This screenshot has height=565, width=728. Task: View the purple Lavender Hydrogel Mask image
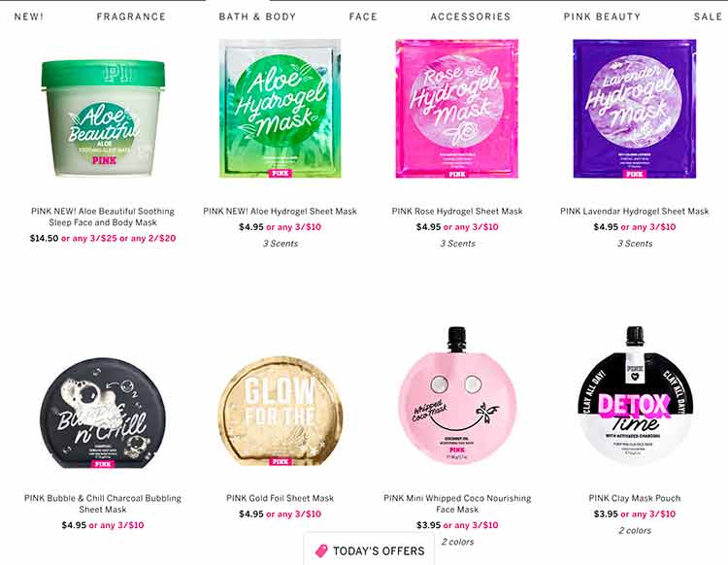634,109
